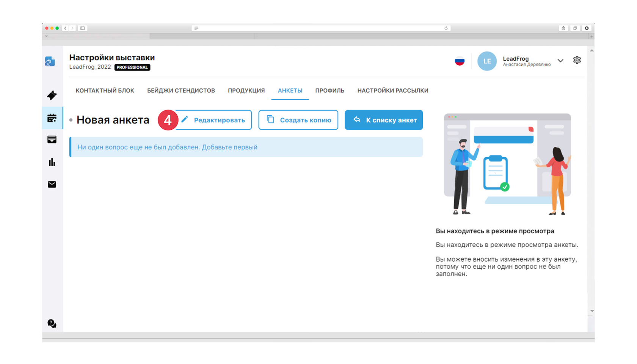The image size is (637, 364).
Task: Click the PROFESSIONAL plan badge
Action: tap(132, 67)
